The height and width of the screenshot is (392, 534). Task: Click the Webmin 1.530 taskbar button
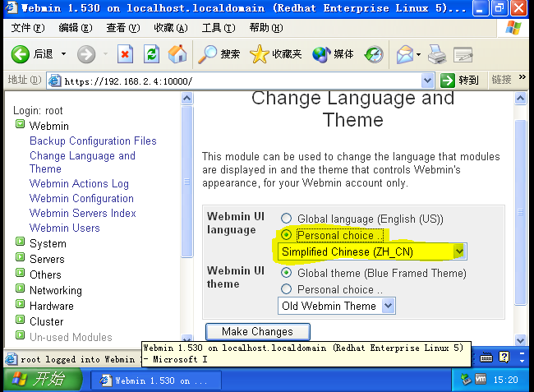[155, 380]
